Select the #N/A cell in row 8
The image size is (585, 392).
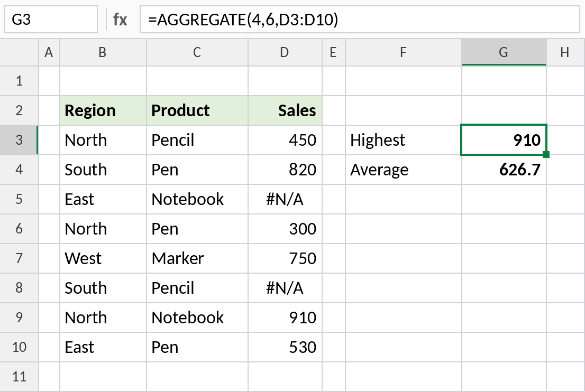(x=285, y=288)
